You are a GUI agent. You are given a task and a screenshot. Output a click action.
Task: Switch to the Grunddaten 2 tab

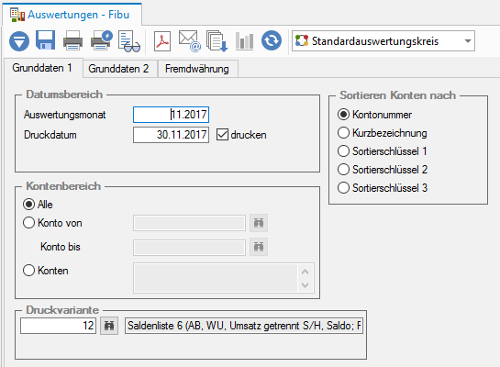[119, 69]
